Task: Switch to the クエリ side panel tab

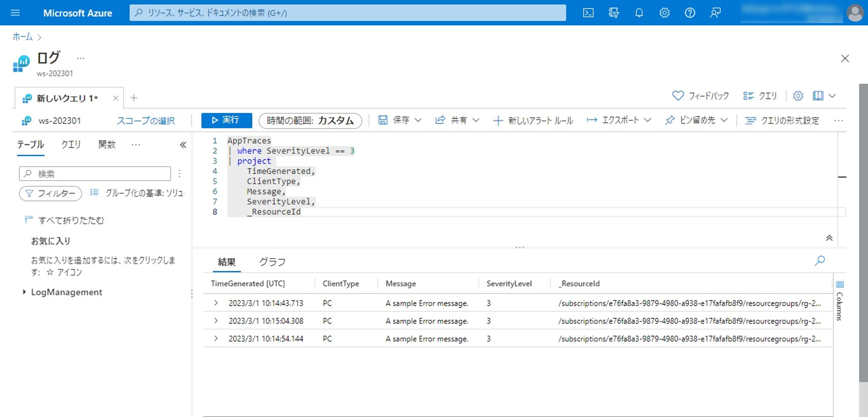Action: click(71, 144)
